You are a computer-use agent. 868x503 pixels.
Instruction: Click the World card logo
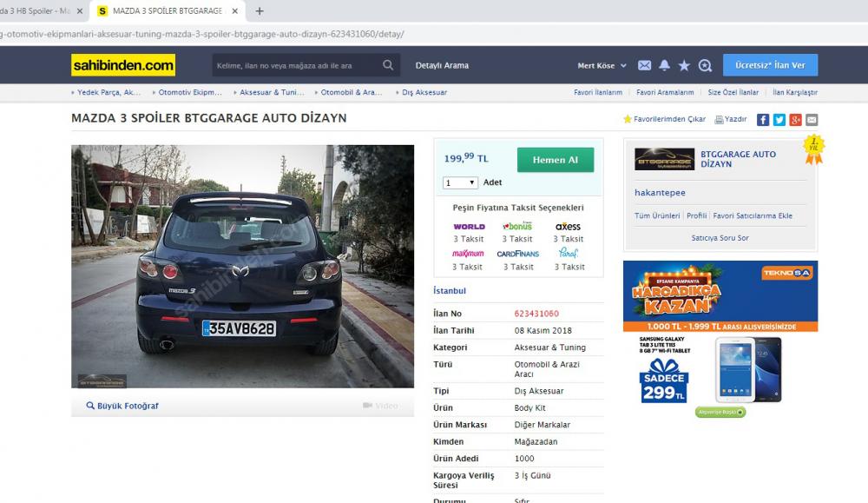pos(469,227)
